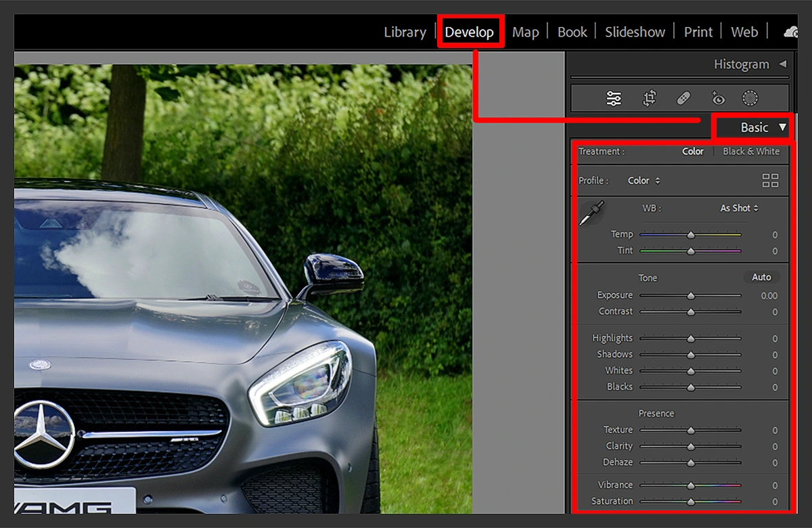
Task: Click the Vibrance value field
Action: click(775, 485)
